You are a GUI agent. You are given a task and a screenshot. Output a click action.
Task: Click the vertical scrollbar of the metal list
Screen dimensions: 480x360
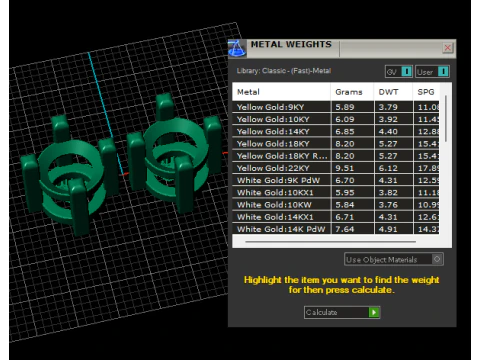click(x=446, y=118)
